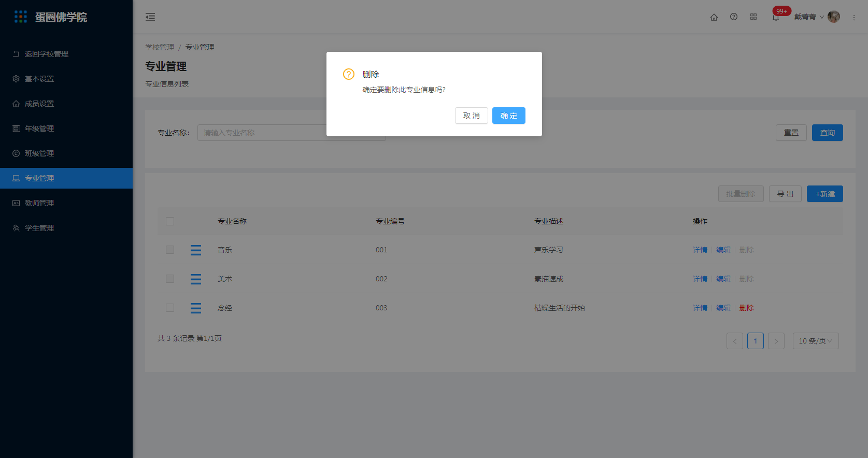Click the 003 code cell
The width and height of the screenshot is (868, 458).
point(381,308)
